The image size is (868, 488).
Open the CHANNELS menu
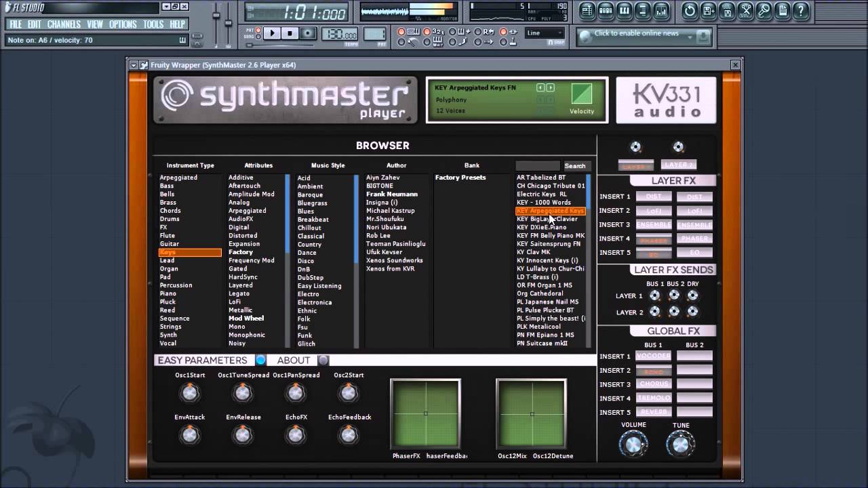[64, 24]
